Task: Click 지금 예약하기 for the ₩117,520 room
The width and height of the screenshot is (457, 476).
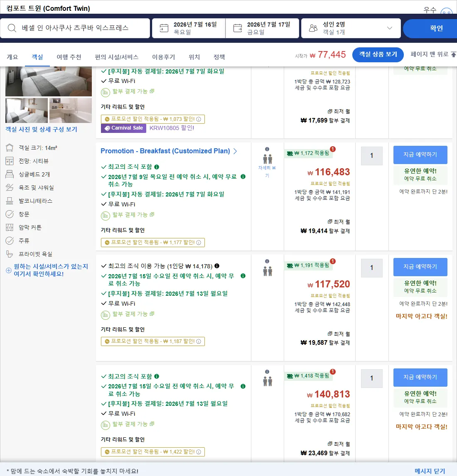Action: click(420, 267)
